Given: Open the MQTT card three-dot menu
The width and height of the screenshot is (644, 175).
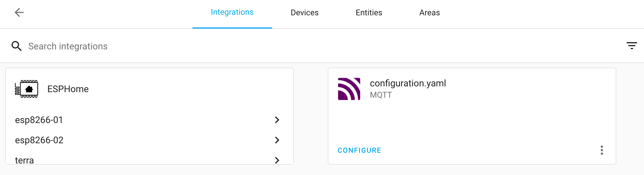Looking at the screenshot, I should tap(602, 150).
